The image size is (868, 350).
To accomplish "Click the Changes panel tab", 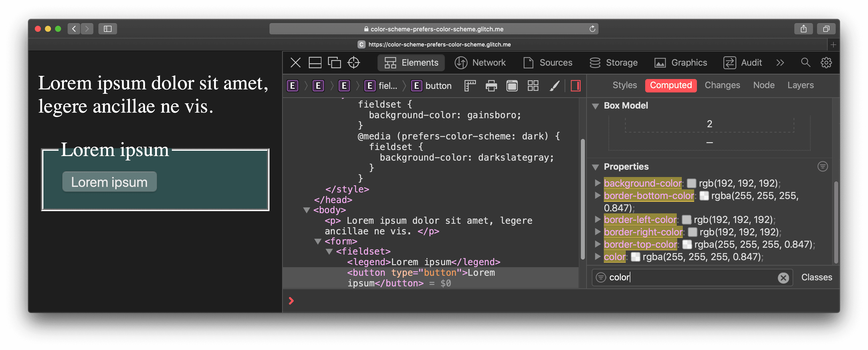I will (x=722, y=85).
